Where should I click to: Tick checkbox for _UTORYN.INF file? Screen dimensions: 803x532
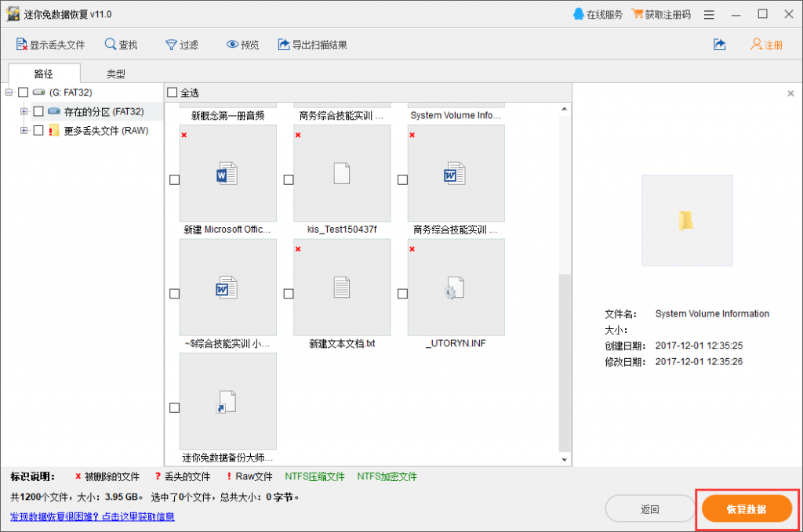pos(403,294)
